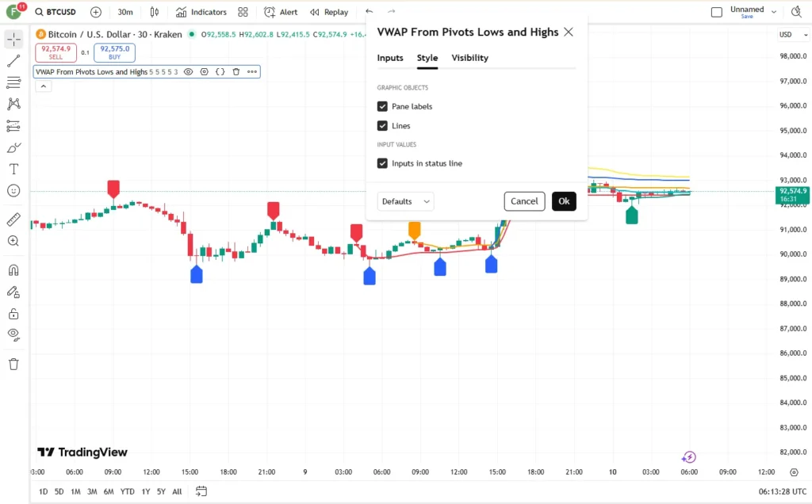Click the trash remove objects icon
Screen dimensions: 812x504
pos(13,365)
